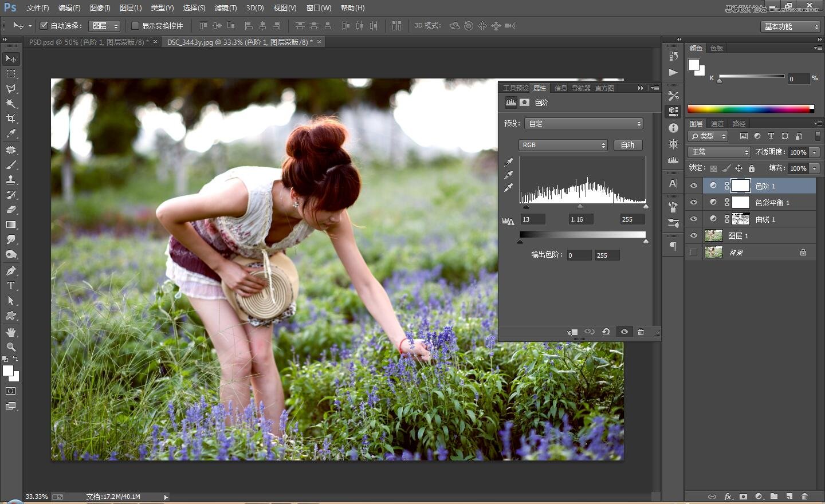Uncheck 自动选择 in the options bar

click(44, 25)
